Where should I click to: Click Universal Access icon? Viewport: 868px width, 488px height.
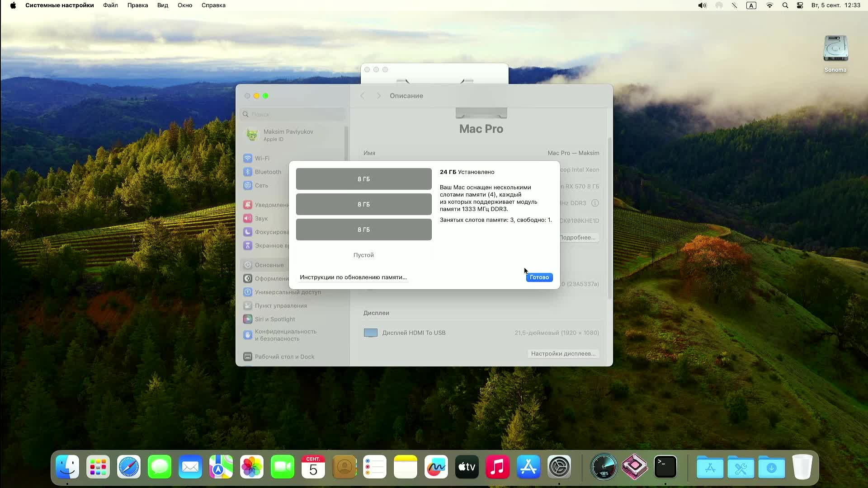click(248, 292)
